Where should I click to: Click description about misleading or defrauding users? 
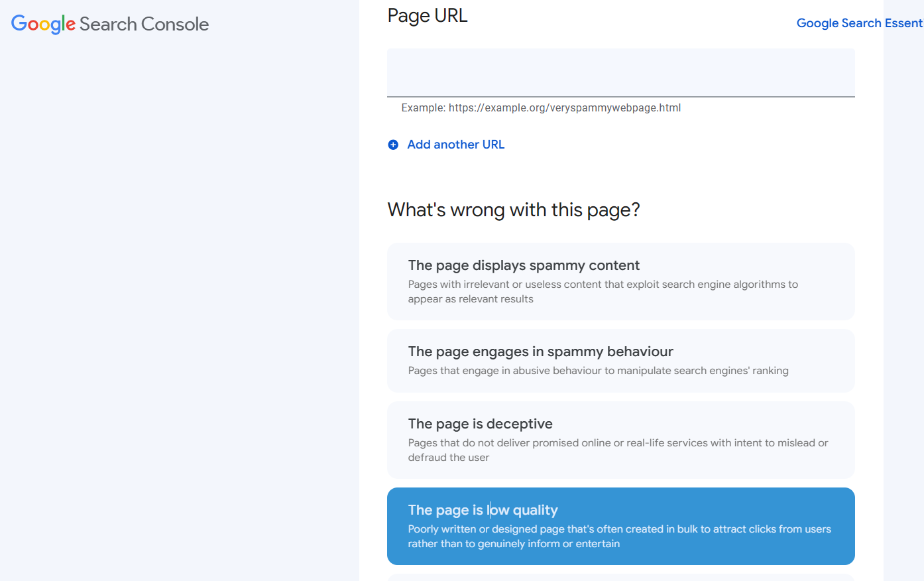(x=618, y=450)
